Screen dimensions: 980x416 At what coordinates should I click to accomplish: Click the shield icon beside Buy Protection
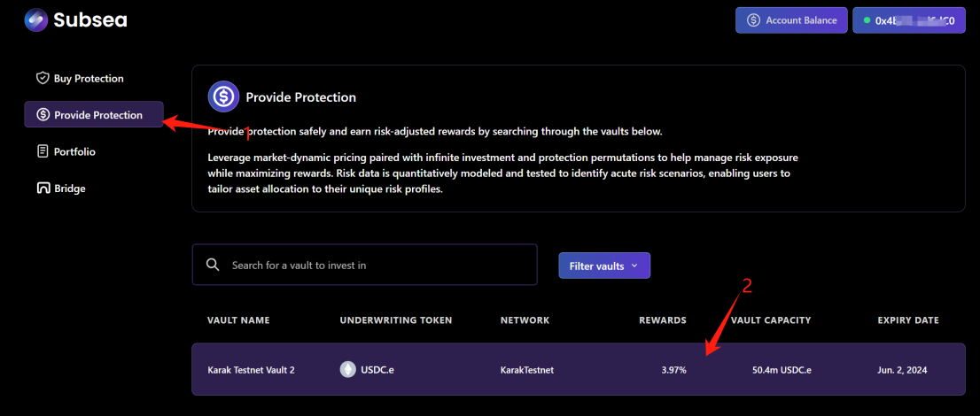(43, 79)
